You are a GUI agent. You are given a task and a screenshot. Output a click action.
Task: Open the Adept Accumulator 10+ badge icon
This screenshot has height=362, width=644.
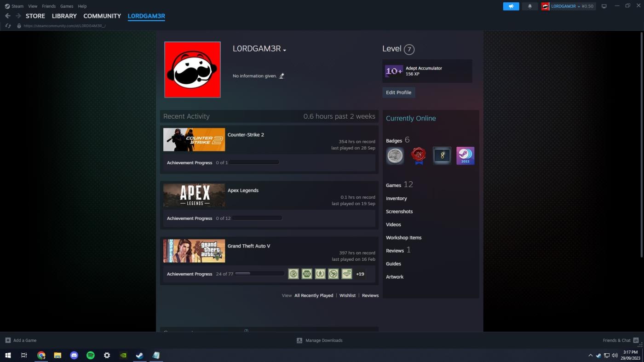pos(394,71)
